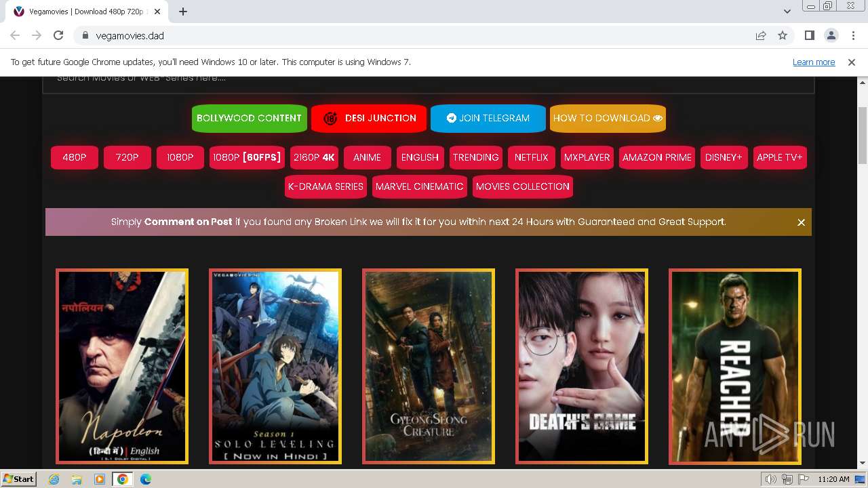Viewport: 868px width, 488px height.
Task: Select the 2160P 4K category
Action: click(x=314, y=157)
